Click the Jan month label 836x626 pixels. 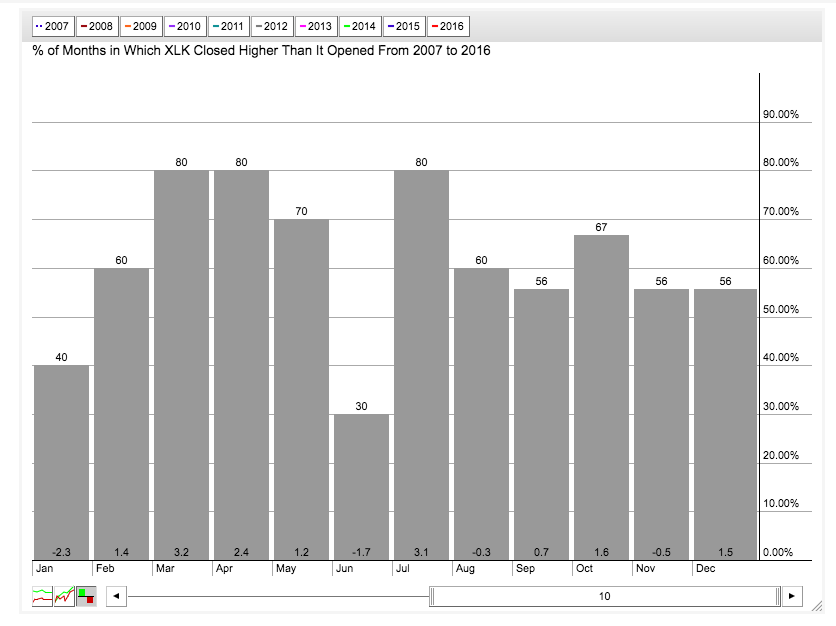tap(44, 568)
